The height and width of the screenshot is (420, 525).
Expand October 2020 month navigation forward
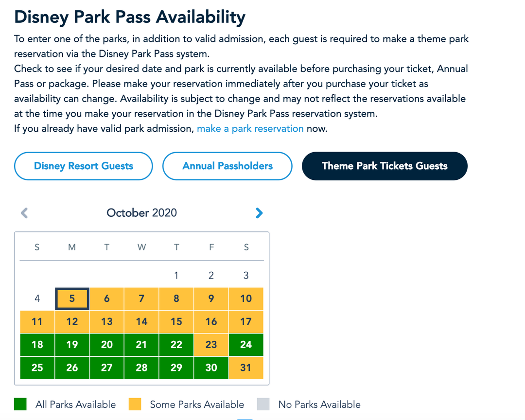[259, 213]
